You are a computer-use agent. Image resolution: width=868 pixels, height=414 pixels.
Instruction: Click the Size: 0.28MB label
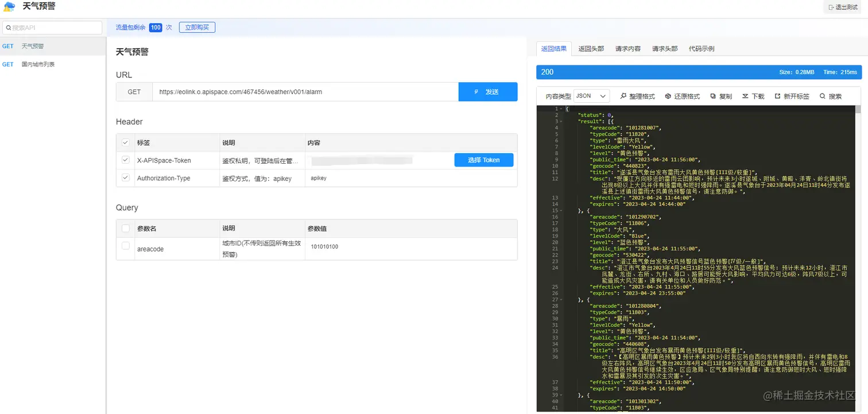pos(796,72)
